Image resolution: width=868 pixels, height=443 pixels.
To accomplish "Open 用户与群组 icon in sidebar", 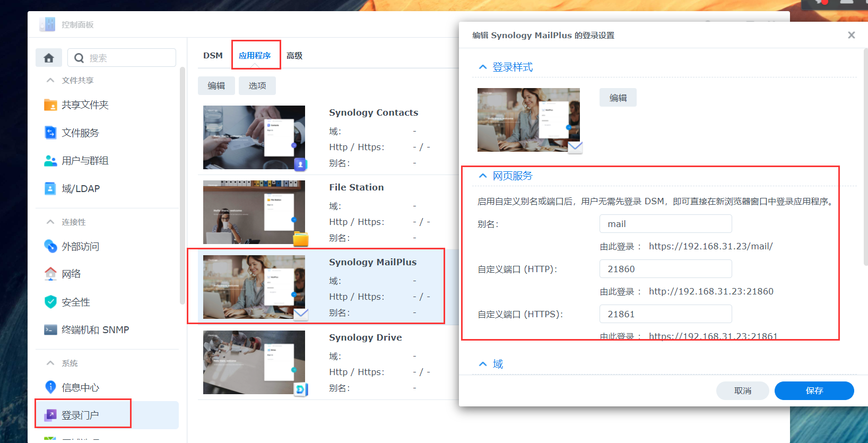I will [50, 161].
